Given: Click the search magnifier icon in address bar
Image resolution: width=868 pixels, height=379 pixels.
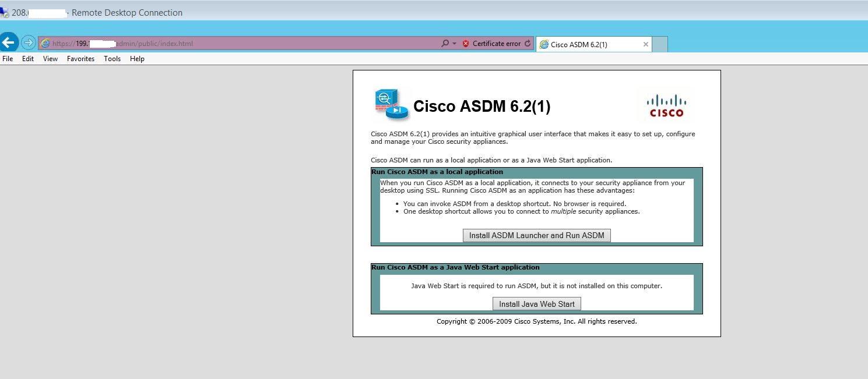Looking at the screenshot, I should click(x=445, y=44).
